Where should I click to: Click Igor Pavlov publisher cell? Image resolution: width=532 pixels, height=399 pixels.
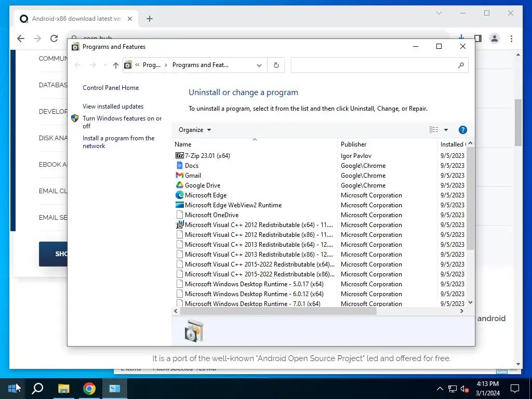coord(356,155)
